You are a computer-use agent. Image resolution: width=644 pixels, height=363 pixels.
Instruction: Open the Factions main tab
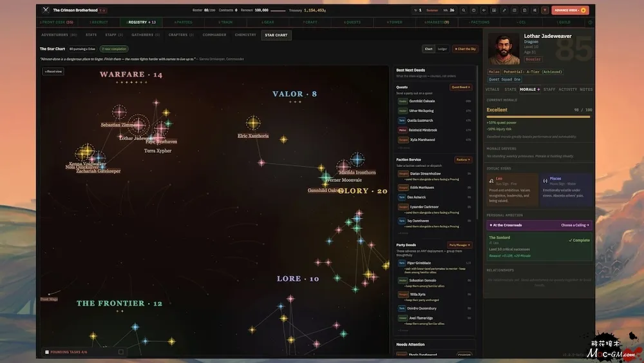[x=479, y=22]
